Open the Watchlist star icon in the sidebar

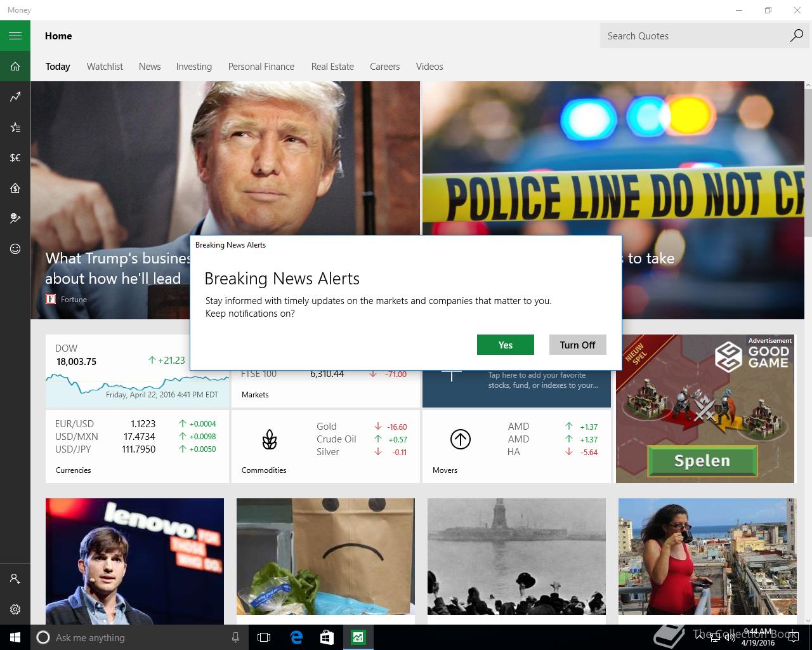point(15,127)
